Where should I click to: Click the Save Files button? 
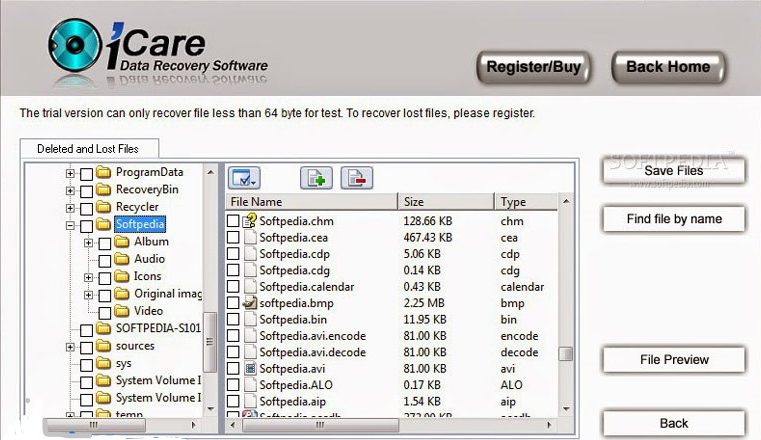[x=674, y=171]
